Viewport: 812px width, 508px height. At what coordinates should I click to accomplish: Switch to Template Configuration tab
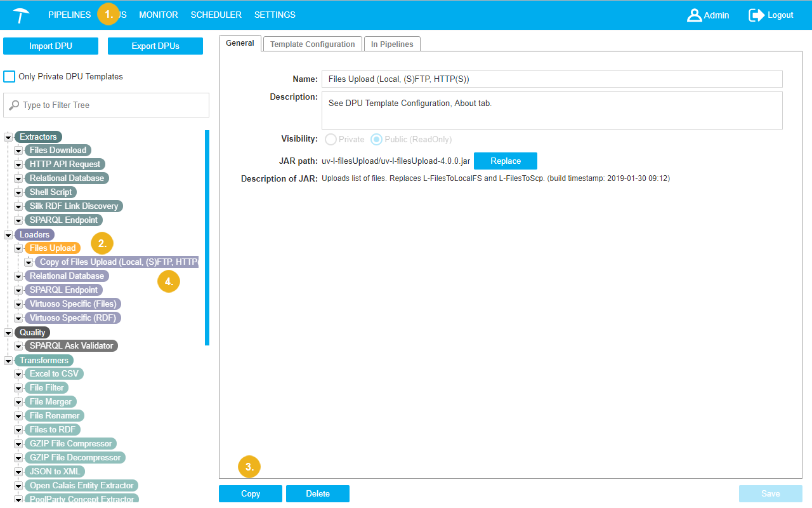pyautogui.click(x=312, y=44)
